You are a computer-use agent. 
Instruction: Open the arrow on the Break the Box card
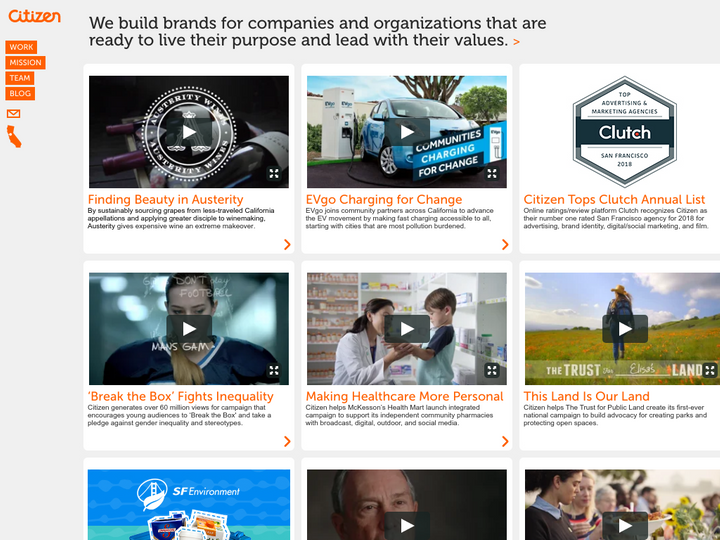click(x=287, y=441)
